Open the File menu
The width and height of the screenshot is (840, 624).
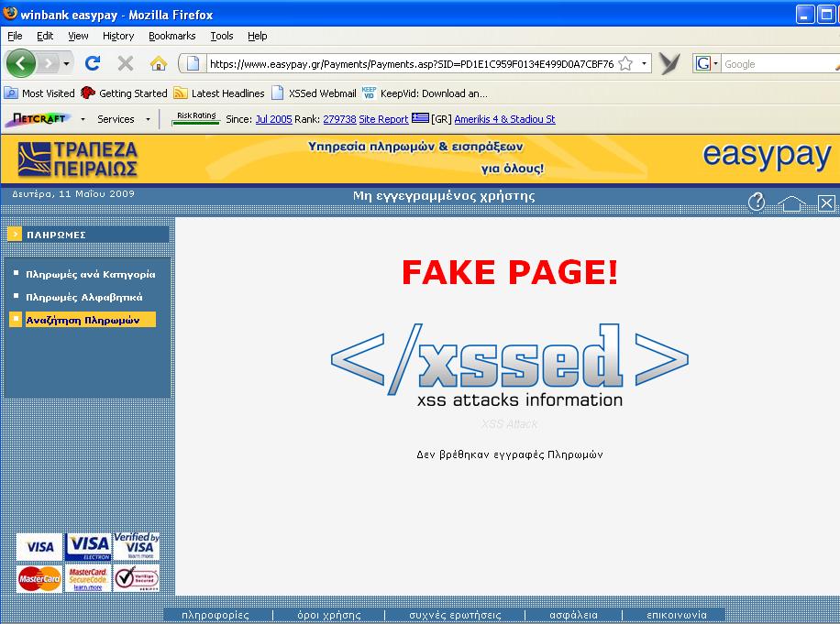(x=15, y=36)
